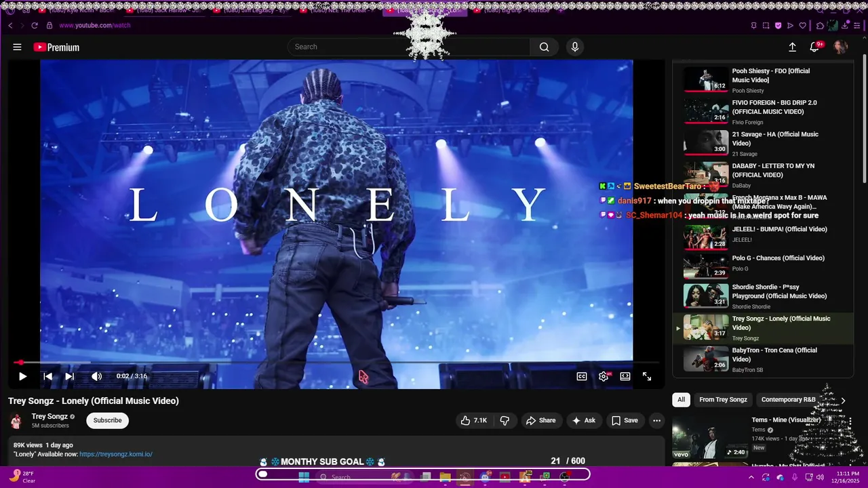View site info lock icon
This screenshot has width=868, height=488.
(x=49, y=26)
